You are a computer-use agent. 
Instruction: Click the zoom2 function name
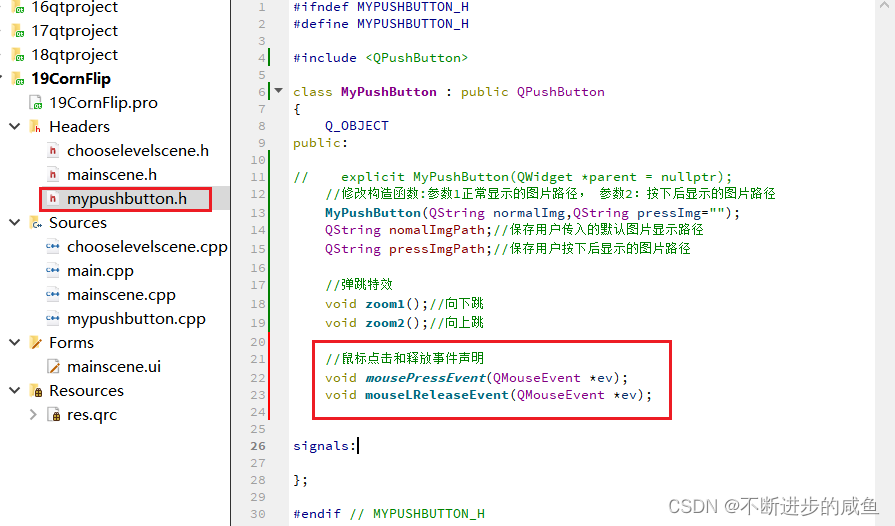click(385, 323)
